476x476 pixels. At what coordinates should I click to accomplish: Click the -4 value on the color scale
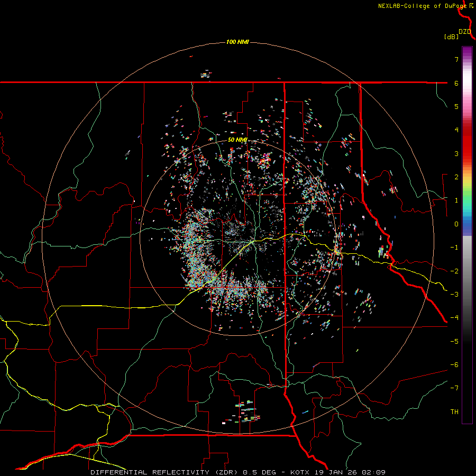pos(454,318)
